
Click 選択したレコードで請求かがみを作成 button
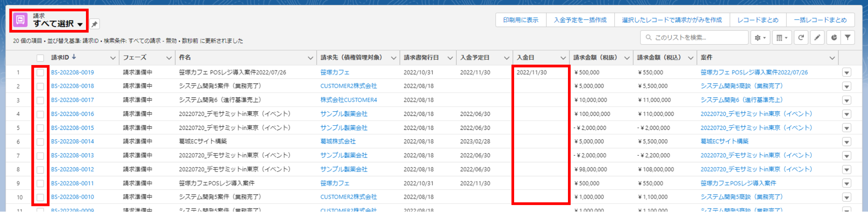tap(672, 20)
